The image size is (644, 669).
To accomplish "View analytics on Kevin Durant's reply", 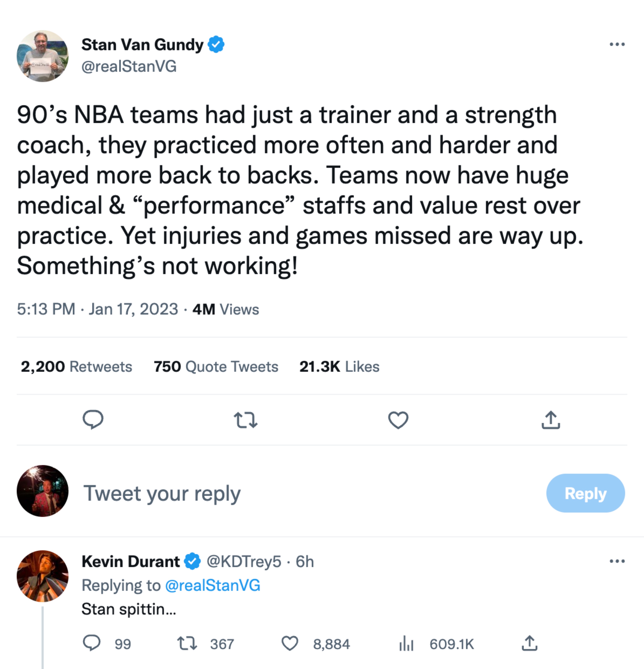I will 406,643.
